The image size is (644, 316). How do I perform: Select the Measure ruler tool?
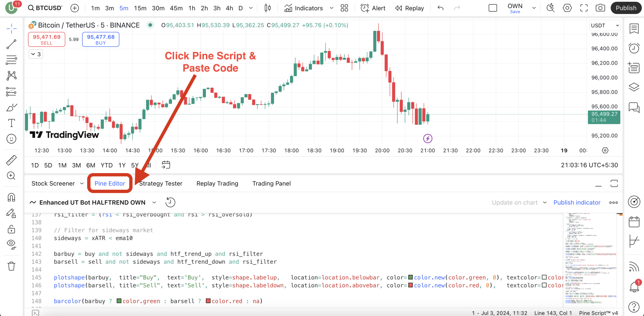(x=12, y=160)
